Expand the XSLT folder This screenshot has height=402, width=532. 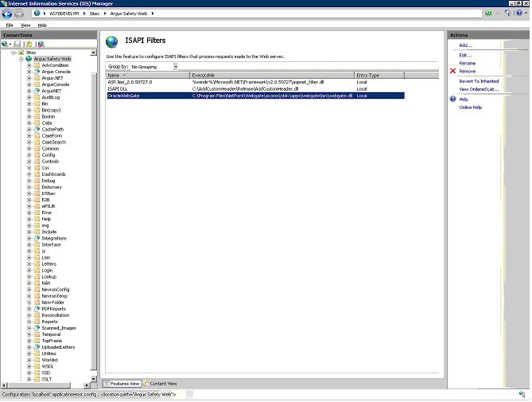pos(29,379)
